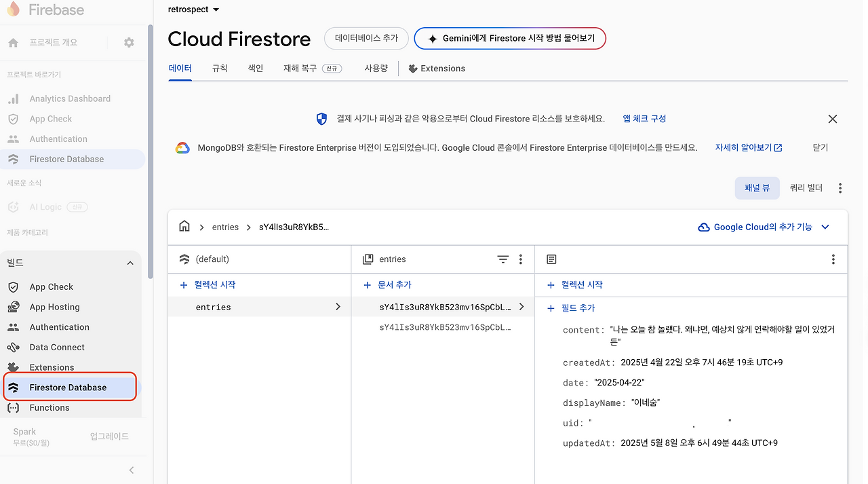Viewport: 868px width, 484px height.
Task: Open Data Connect
Action: tap(57, 348)
